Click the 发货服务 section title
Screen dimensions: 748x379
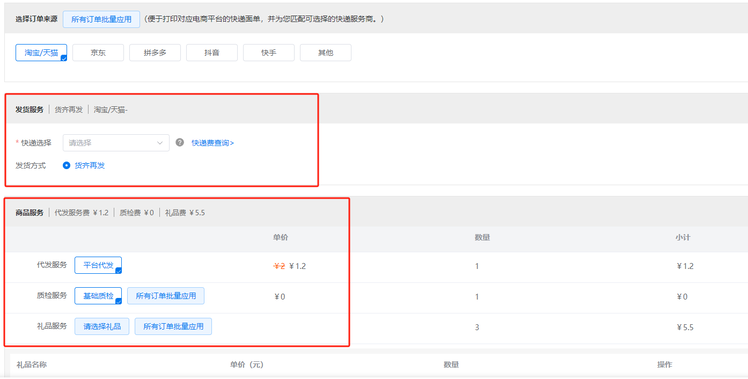click(x=29, y=110)
